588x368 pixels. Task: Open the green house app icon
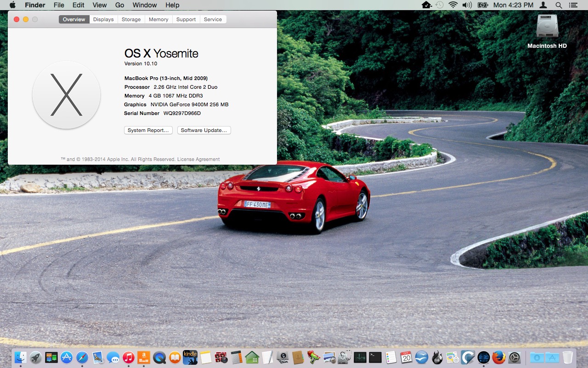(x=252, y=357)
